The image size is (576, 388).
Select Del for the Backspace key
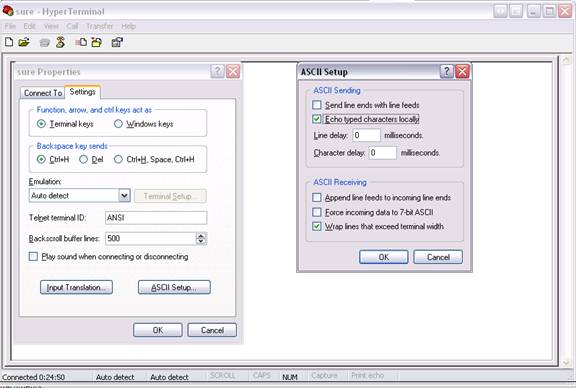83,159
